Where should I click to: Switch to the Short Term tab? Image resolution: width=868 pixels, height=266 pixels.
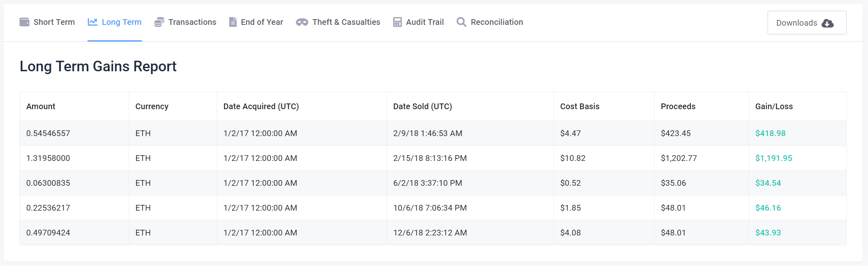click(54, 22)
